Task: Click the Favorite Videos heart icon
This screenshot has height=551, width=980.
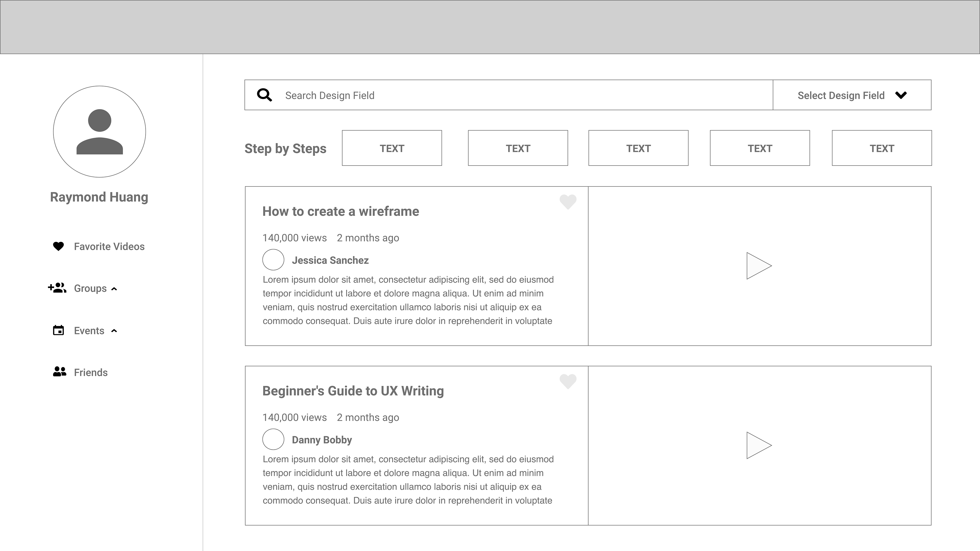Action: pos(58,246)
